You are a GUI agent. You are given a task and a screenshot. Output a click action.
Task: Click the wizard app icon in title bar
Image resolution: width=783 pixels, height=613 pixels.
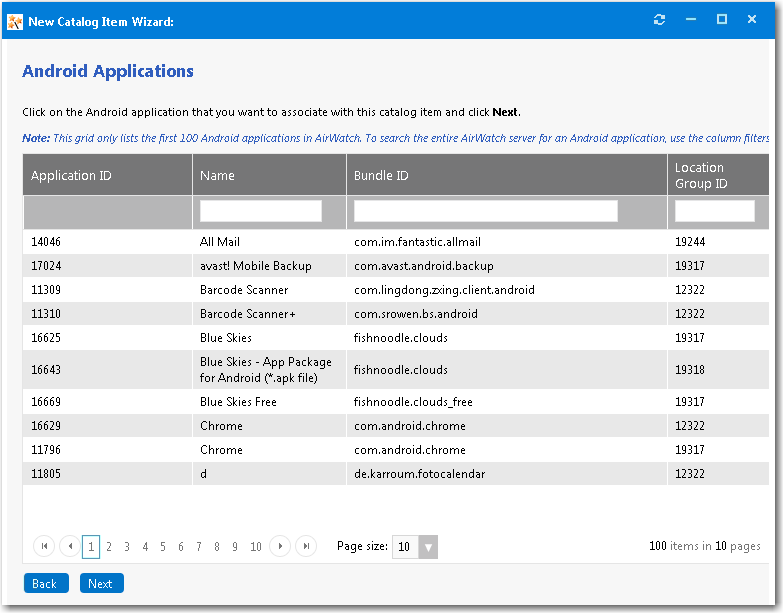15,21
